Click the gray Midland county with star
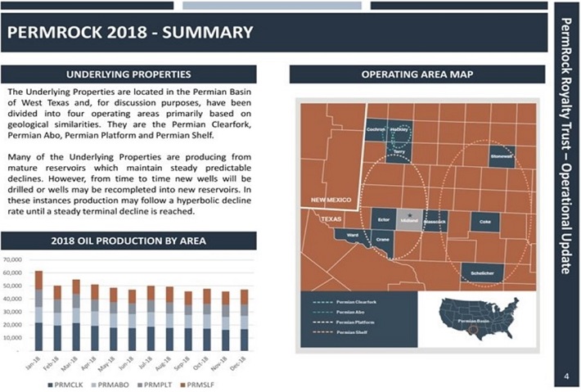 (x=409, y=220)
